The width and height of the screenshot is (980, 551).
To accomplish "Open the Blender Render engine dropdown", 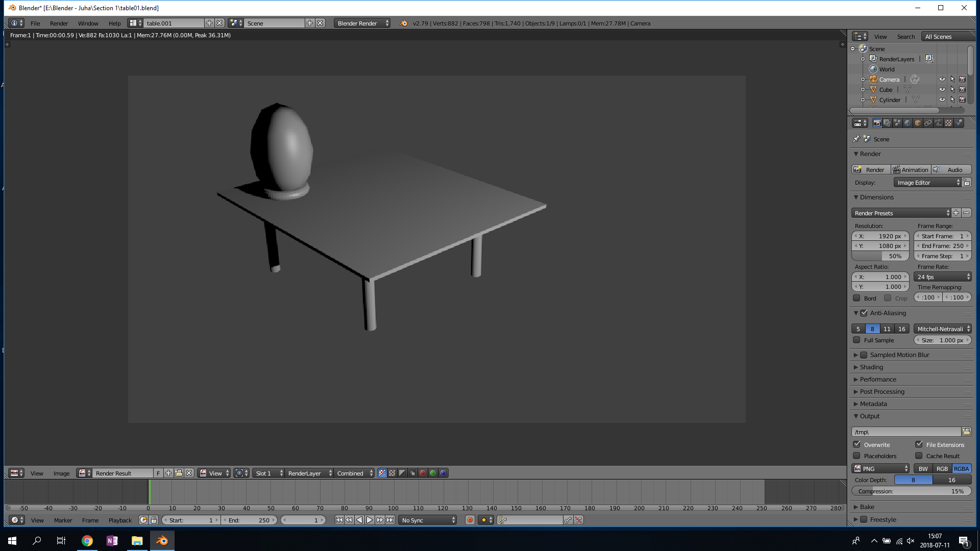I will (362, 23).
